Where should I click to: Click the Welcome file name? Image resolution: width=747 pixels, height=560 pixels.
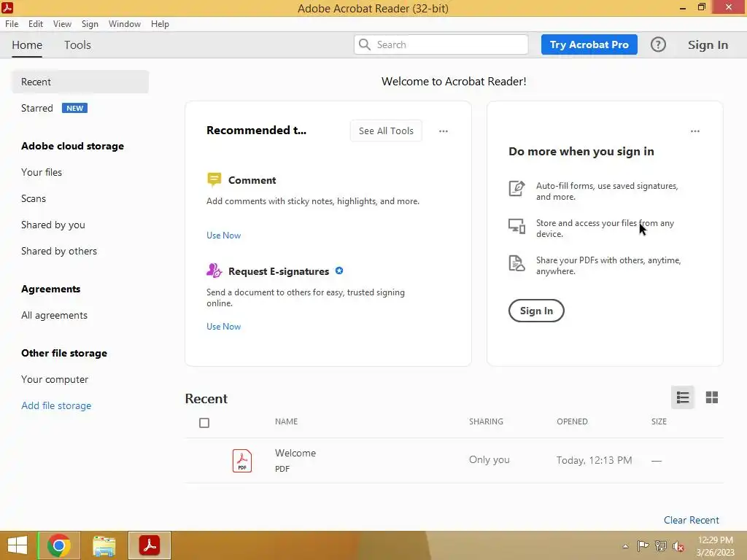click(x=295, y=453)
